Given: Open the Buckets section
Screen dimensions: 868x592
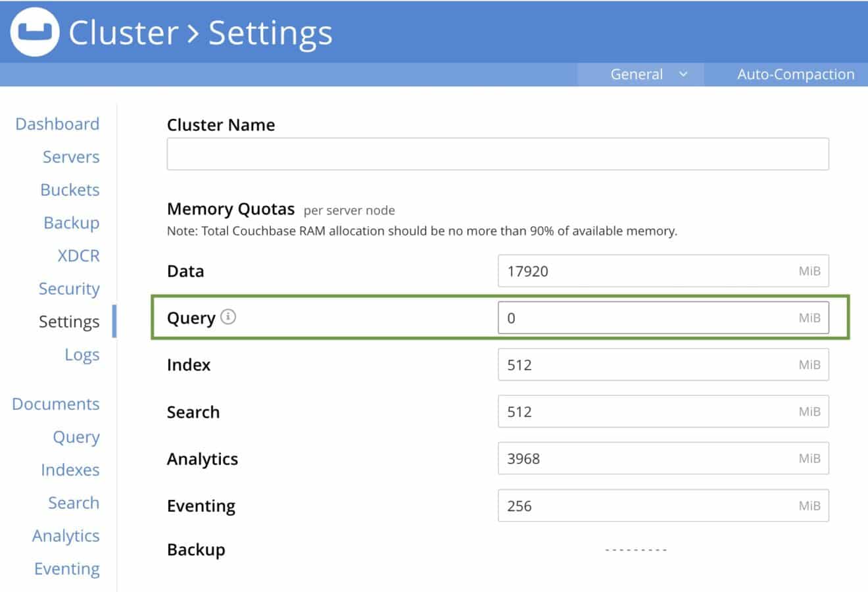Looking at the screenshot, I should 70,189.
